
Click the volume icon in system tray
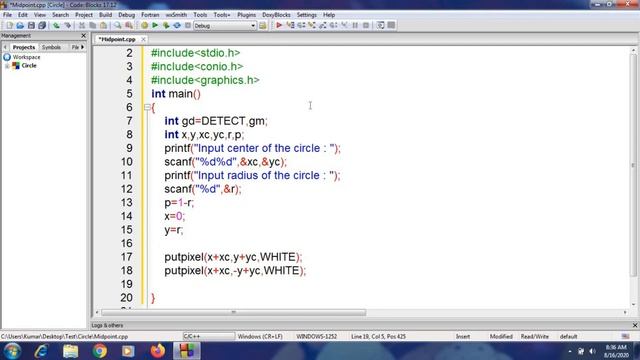[x=592, y=351]
